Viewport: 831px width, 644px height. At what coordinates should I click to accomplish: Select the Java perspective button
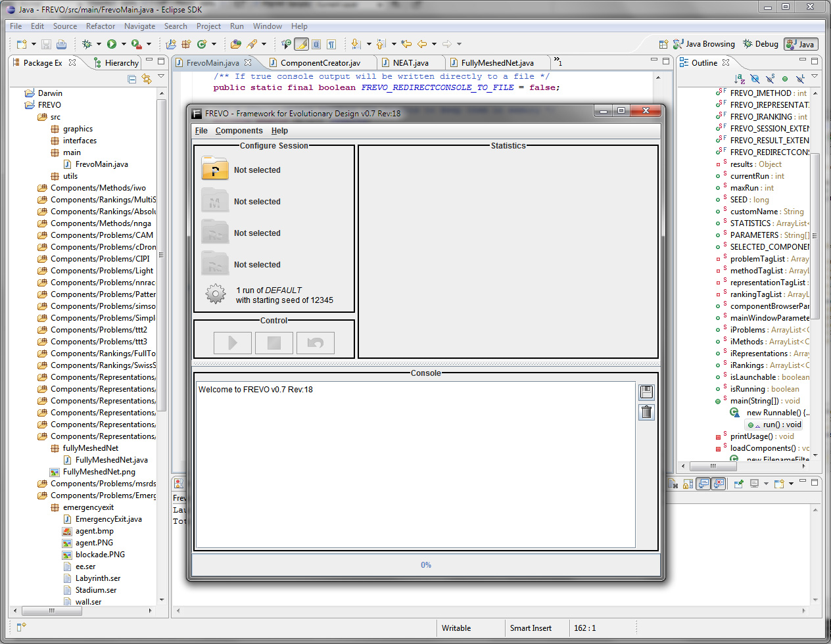click(801, 44)
